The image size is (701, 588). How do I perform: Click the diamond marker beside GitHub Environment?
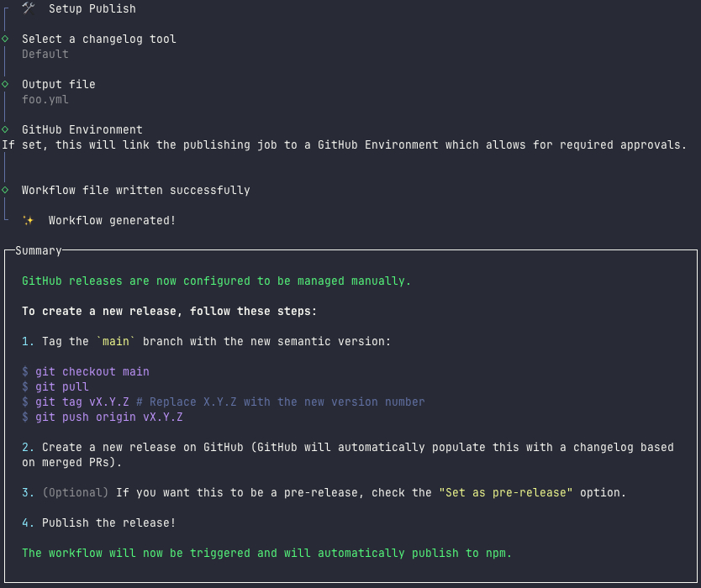pyautogui.click(x=5, y=129)
